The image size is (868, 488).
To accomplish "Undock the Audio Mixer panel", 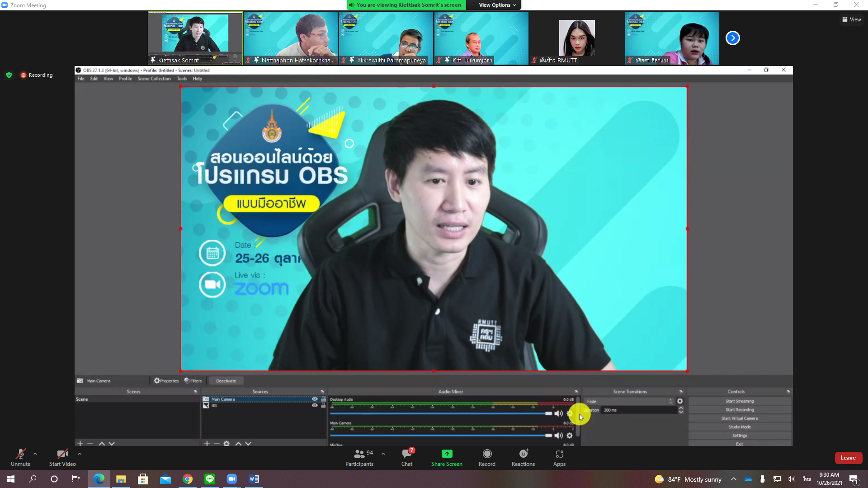I will tap(576, 392).
